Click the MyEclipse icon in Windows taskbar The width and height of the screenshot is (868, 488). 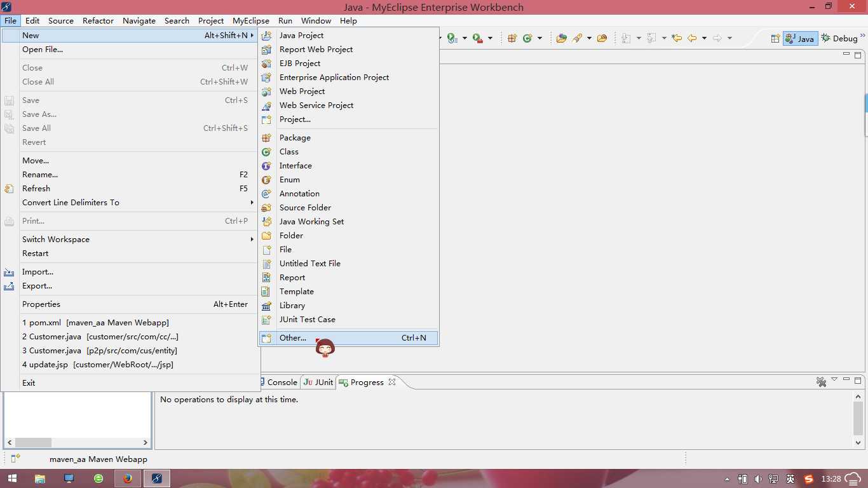[x=156, y=478]
